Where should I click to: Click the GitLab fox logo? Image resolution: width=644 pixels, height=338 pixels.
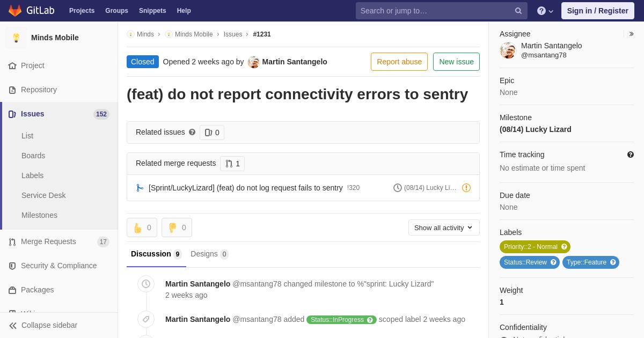(15, 11)
